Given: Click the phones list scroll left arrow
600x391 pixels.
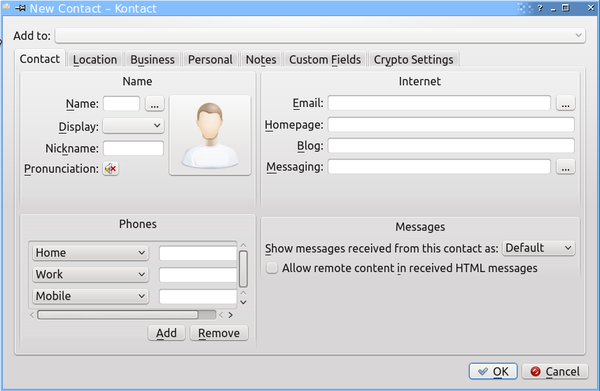Looking at the screenshot, I should [x=32, y=315].
